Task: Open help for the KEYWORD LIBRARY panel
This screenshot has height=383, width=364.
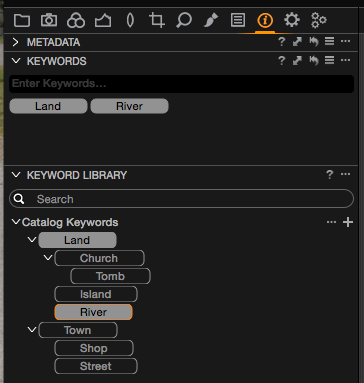Action: [x=330, y=174]
